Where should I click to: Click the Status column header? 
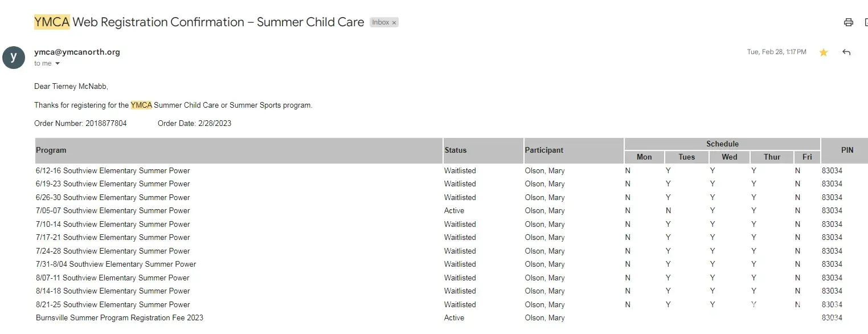[x=455, y=150]
